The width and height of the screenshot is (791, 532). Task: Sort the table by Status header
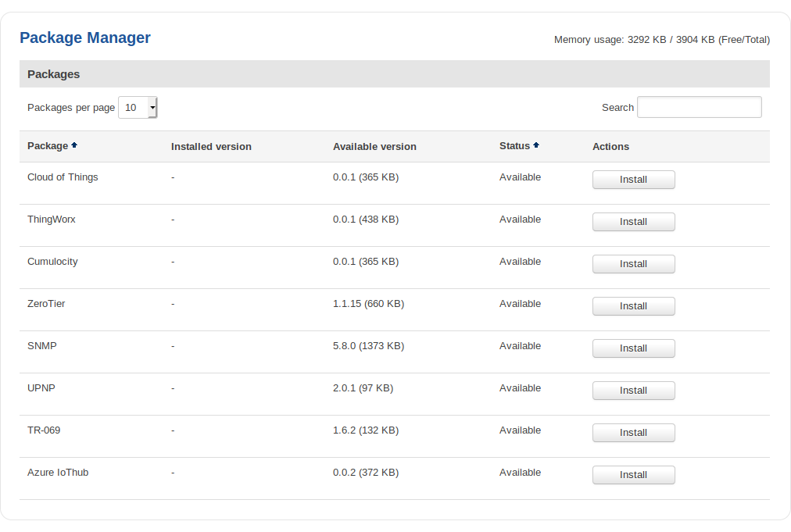tap(514, 146)
